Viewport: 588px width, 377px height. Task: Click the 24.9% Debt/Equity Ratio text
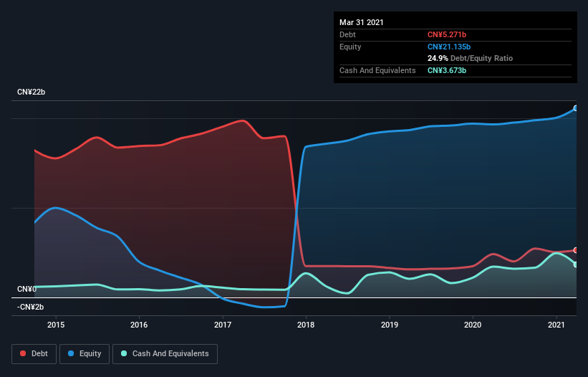pyautogui.click(x=471, y=59)
